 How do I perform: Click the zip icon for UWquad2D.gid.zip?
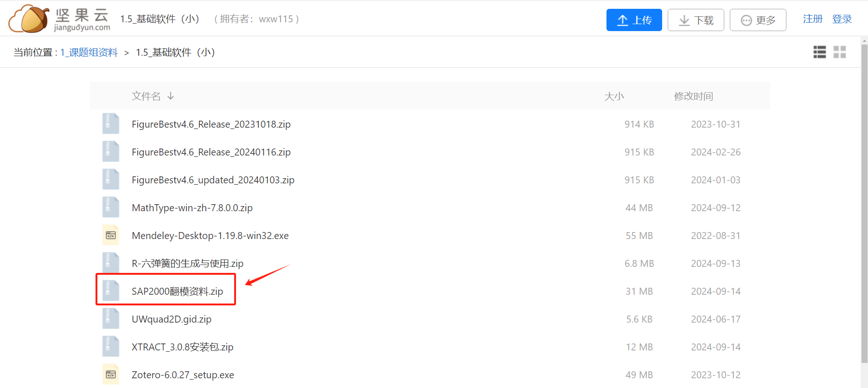point(111,319)
